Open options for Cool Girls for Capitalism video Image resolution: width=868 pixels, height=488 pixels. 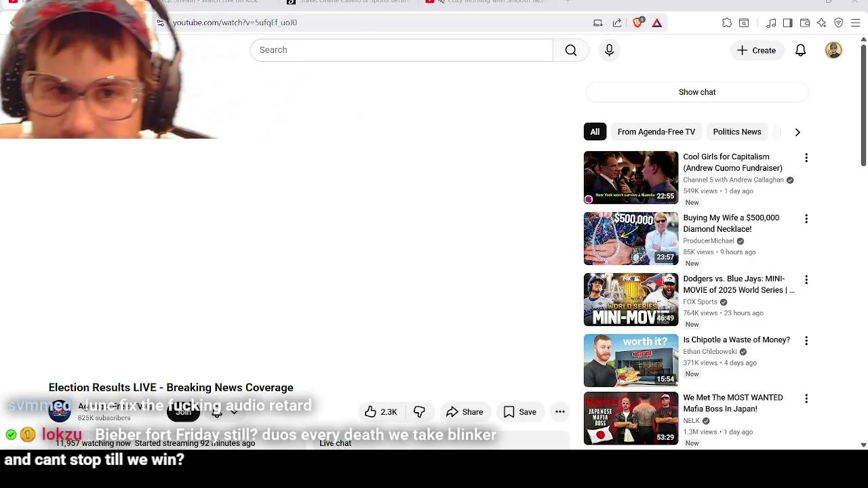coord(806,158)
